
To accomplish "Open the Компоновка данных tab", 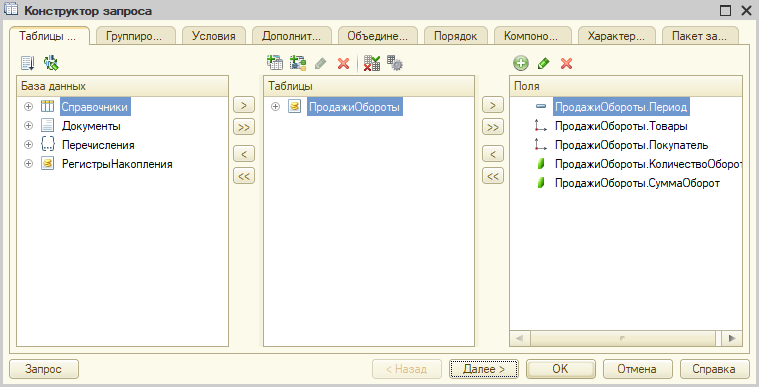I will click(532, 36).
